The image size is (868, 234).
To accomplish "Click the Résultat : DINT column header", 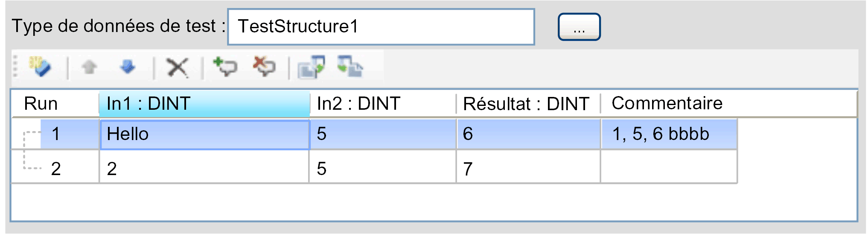I will pyautogui.click(x=528, y=104).
